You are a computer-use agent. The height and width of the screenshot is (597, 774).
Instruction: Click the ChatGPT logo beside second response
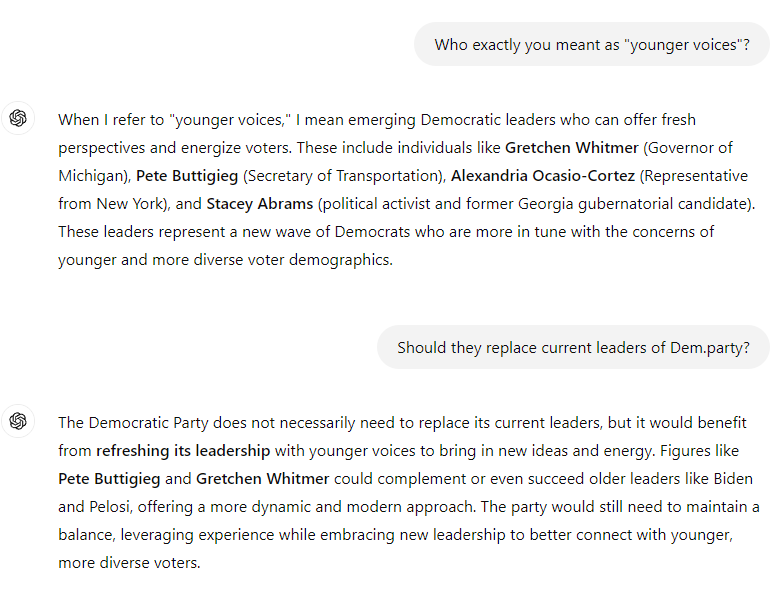tap(18, 421)
